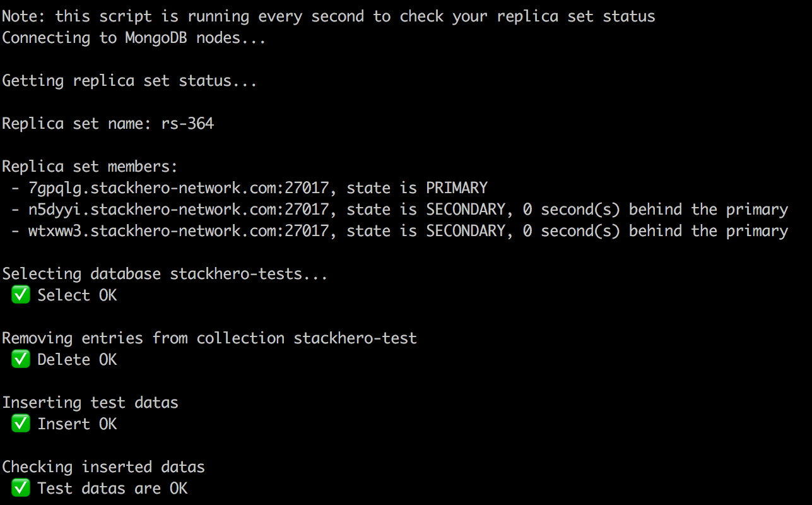
Task: Click the "Selecting database stackhero-tests..." line
Action: click(x=165, y=274)
